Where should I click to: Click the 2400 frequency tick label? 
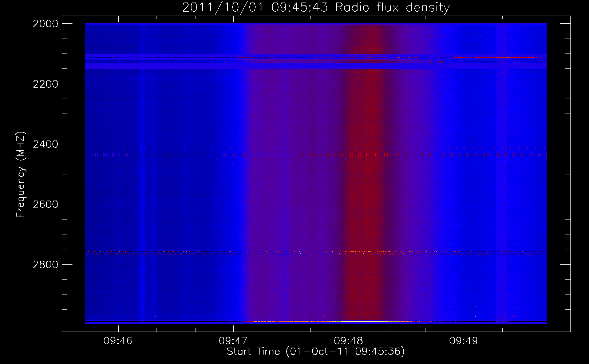click(46, 144)
